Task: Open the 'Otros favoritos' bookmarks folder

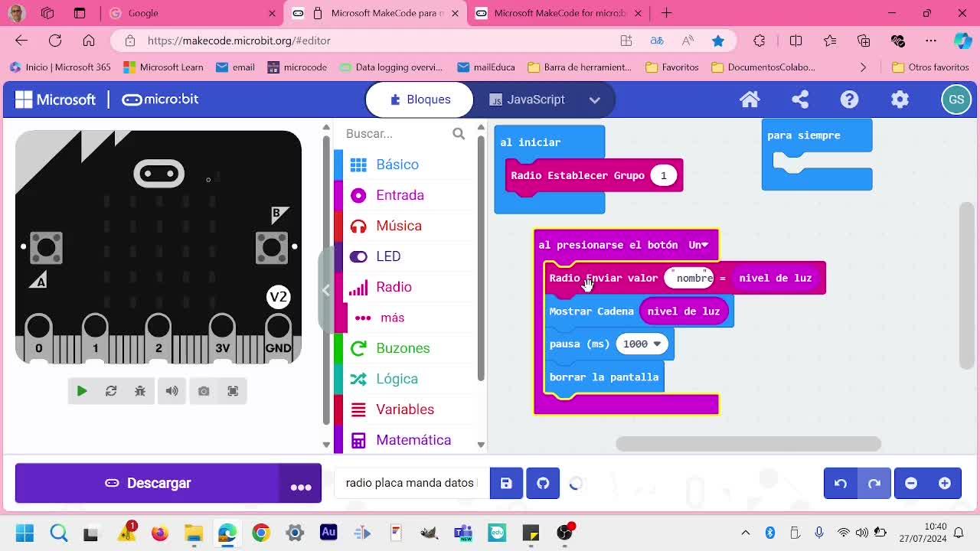Action: coord(931,67)
